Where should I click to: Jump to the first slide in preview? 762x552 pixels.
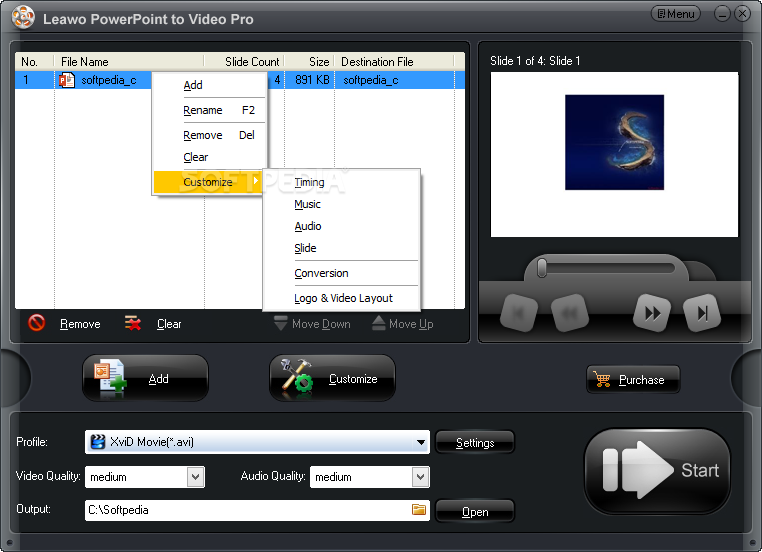click(x=519, y=313)
